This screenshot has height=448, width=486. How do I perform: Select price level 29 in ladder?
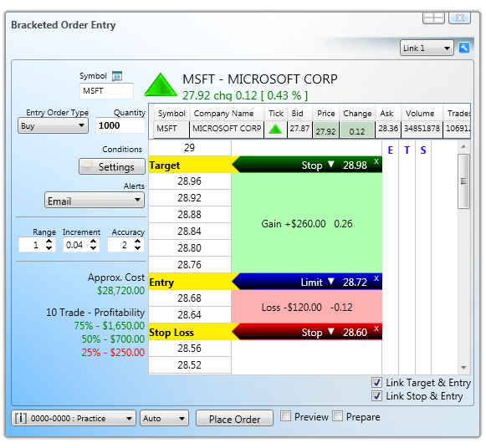click(190, 148)
